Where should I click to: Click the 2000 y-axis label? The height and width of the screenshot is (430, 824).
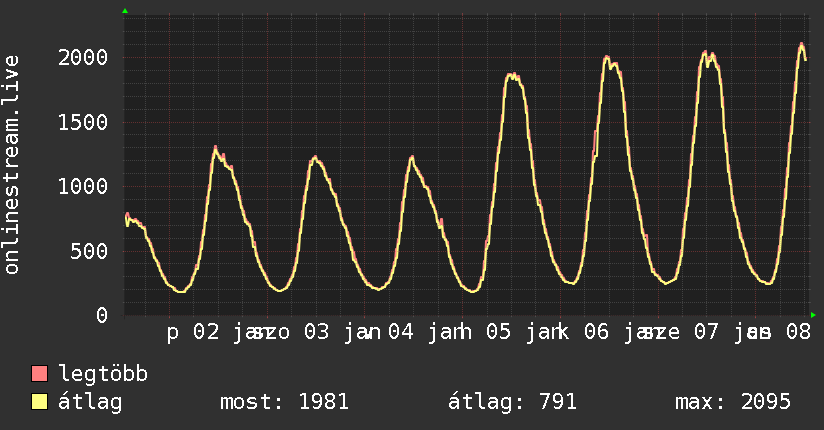tap(83, 57)
